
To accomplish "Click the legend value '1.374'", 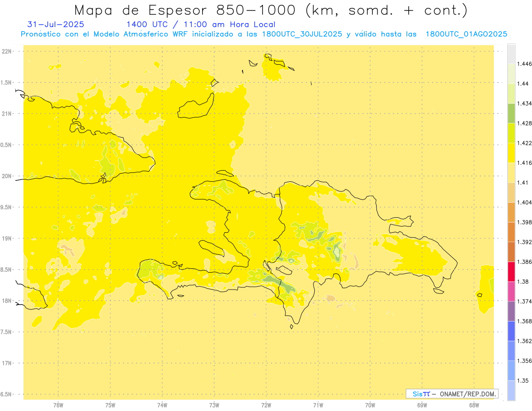I will (x=525, y=301).
